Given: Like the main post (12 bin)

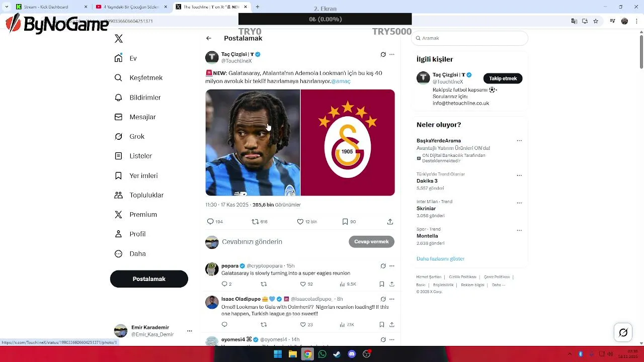Looking at the screenshot, I should click(300, 222).
